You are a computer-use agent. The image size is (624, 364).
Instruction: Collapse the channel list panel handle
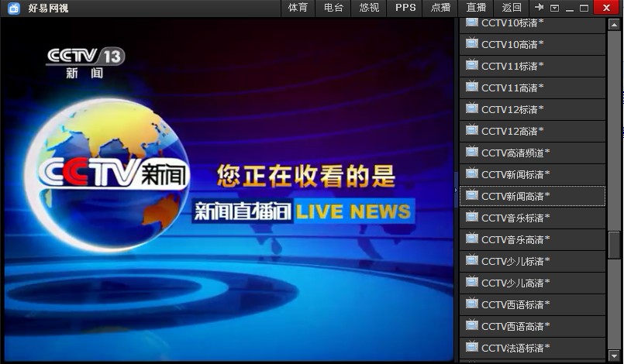pos(456,190)
